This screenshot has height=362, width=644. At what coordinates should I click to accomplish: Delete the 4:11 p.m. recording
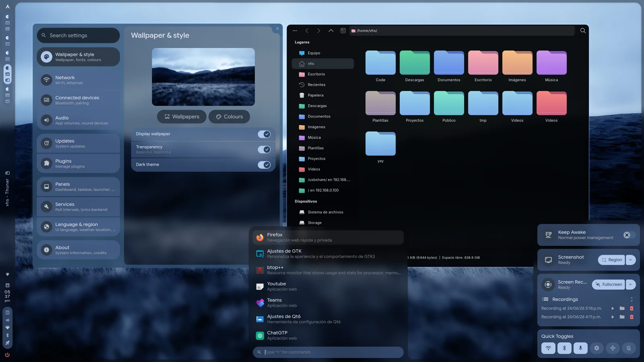632,317
